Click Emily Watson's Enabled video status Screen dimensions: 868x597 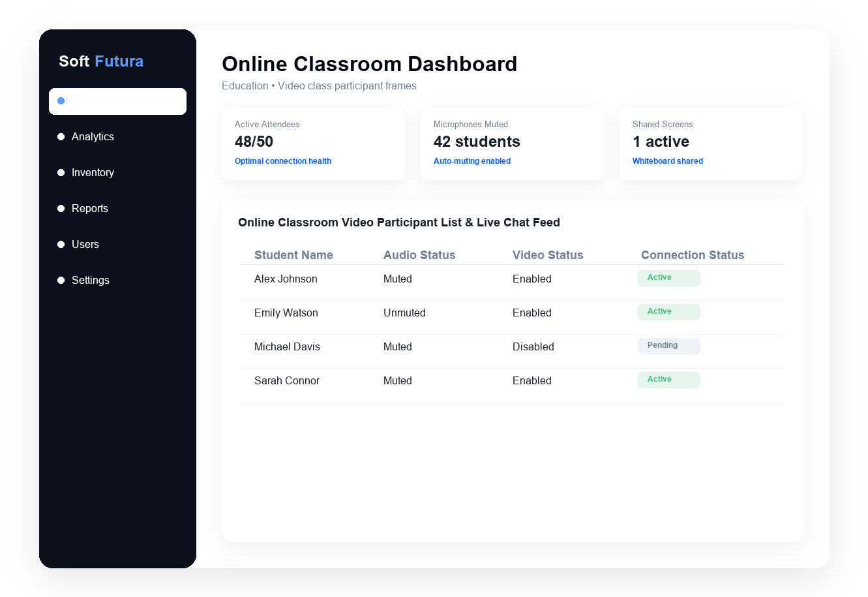[x=532, y=313]
